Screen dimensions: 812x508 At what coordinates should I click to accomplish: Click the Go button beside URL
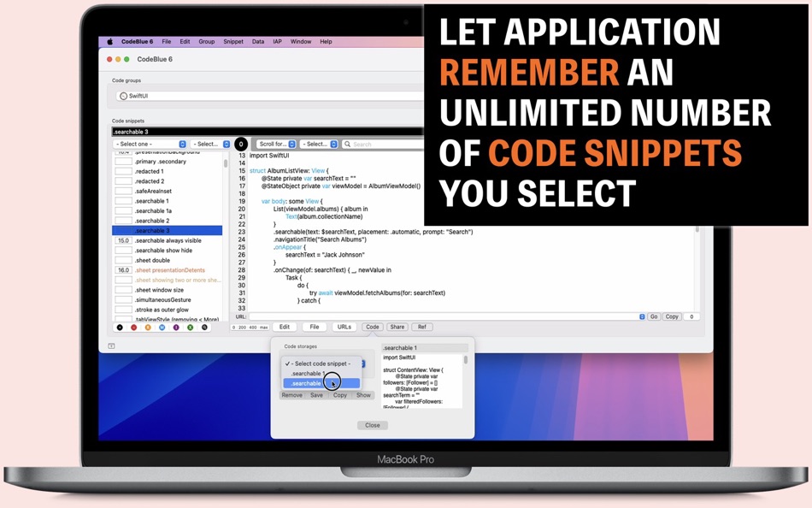point(654,316)
